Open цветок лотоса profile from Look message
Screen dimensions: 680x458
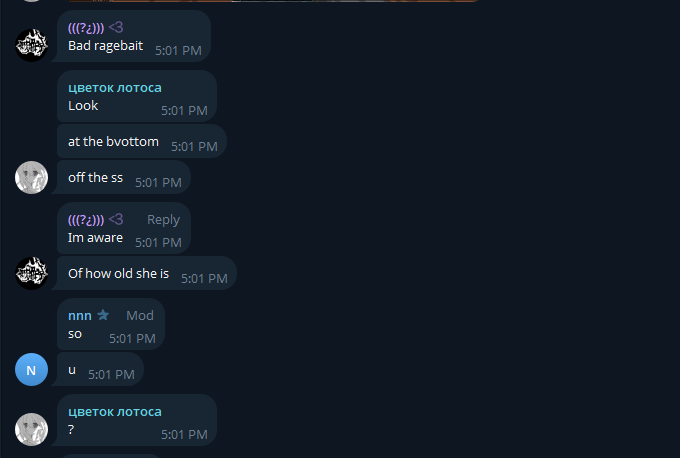click(114, 88)
